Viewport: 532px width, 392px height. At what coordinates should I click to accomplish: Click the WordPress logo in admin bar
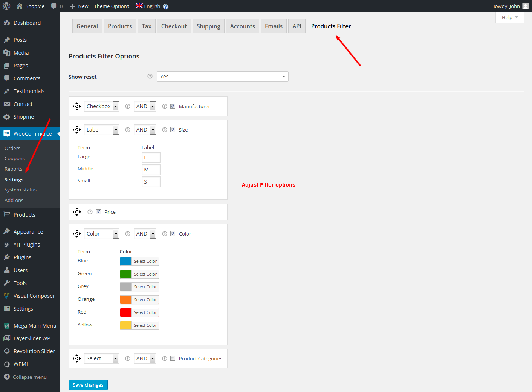tap(6, 6)
